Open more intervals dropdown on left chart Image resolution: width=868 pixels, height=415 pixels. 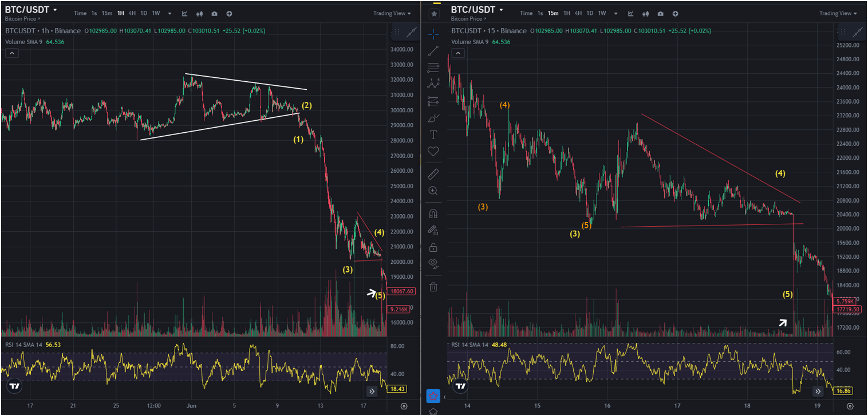[169, 13]
